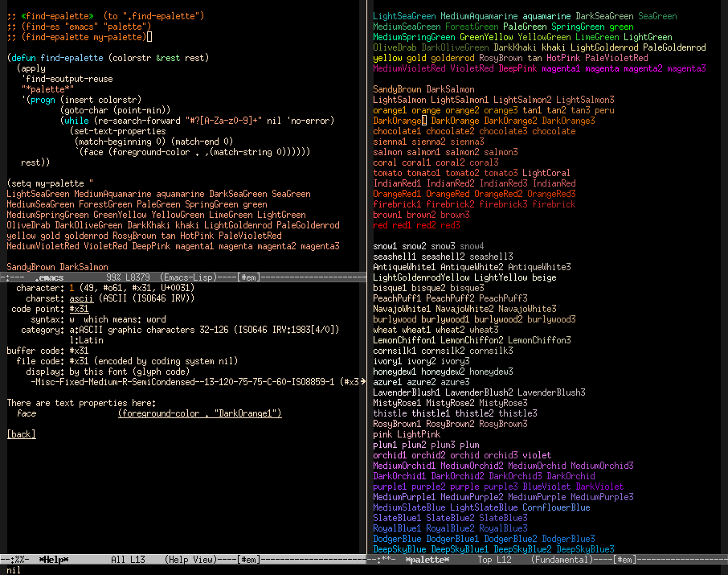728x575 pixels.
Task: Click 'seashell1' in the palette buffer
Action: tap(395, 257)
